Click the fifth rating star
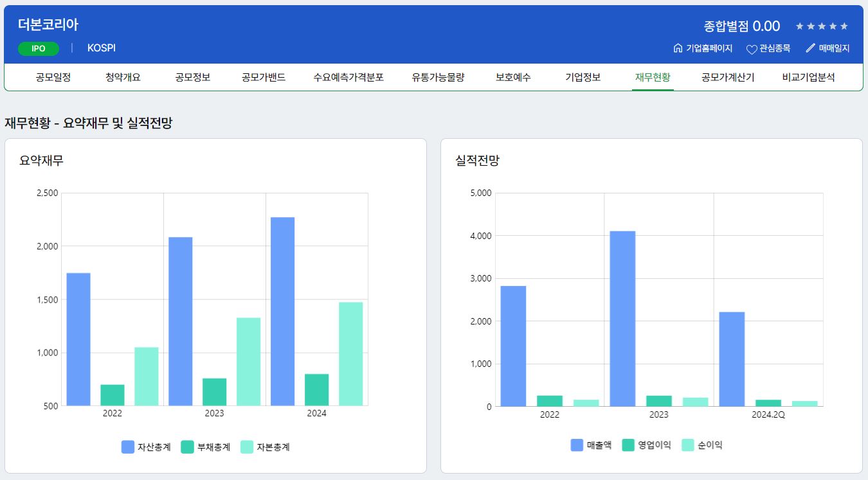 pyautogui.click(x=844, y=26)
